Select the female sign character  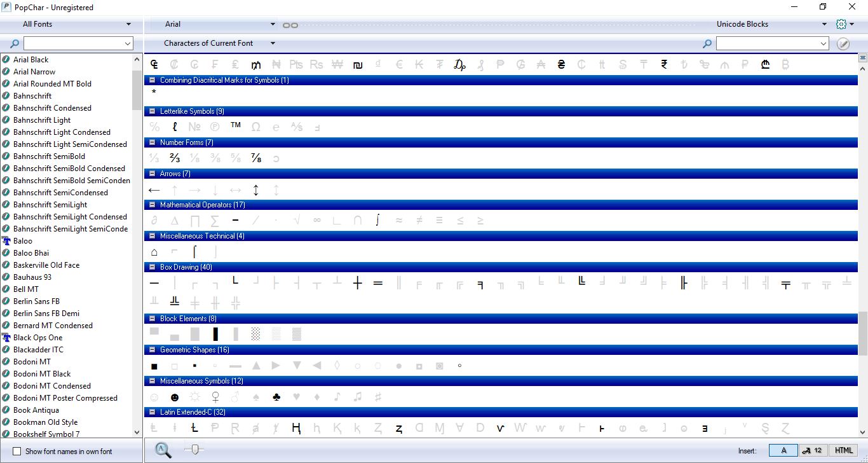215,397
